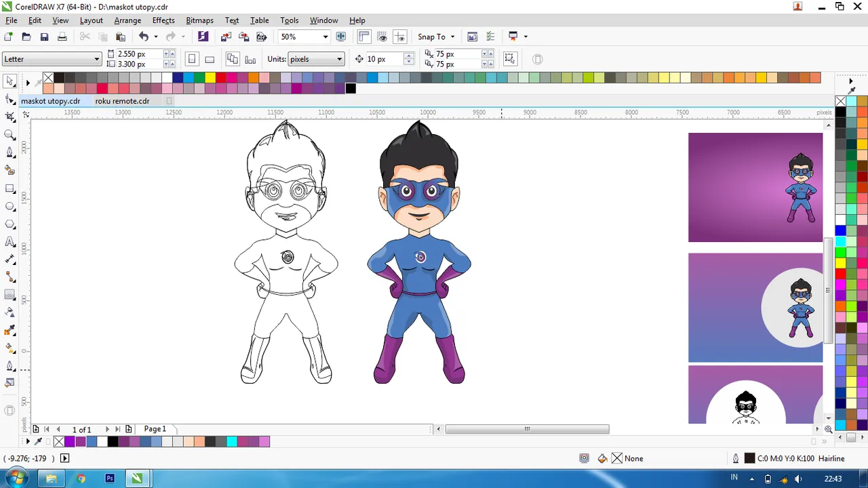Open the Units pixels dropdown
868x488 pixels.
point(340,59)
